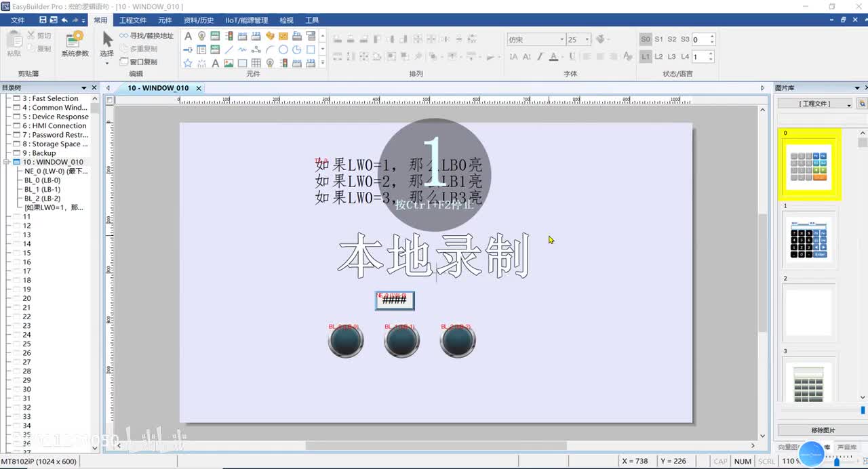Open the 文件 (File) menu
Image resolution: width=868 pixels, height=469 pixels.
pyautogui.click(x=18, y=20)
